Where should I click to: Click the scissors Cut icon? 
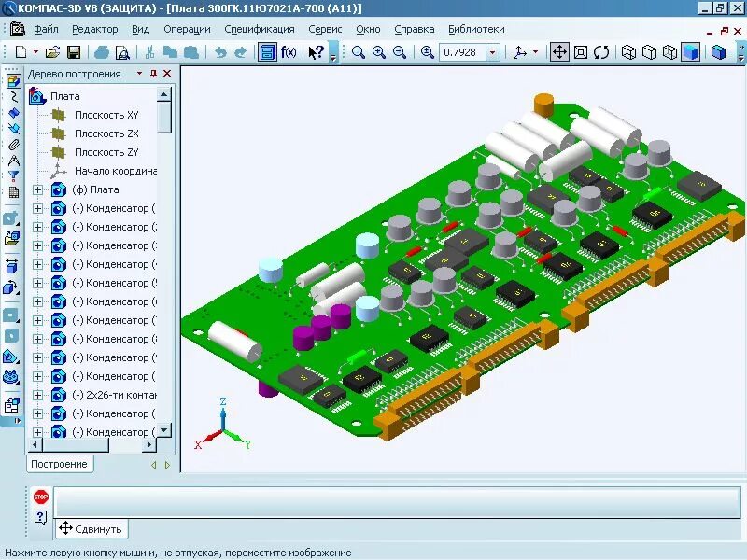[149, 52]
